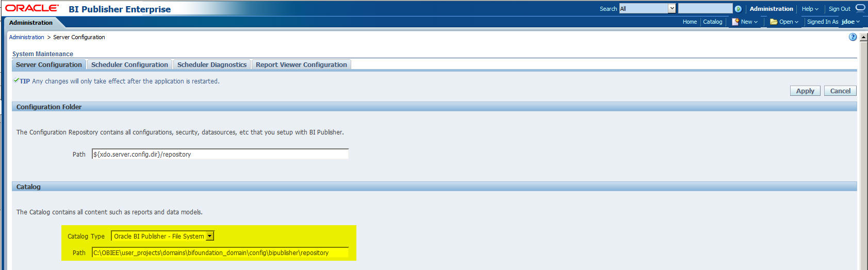Switch to Scheduler Configuration tab

pos(129,64)
